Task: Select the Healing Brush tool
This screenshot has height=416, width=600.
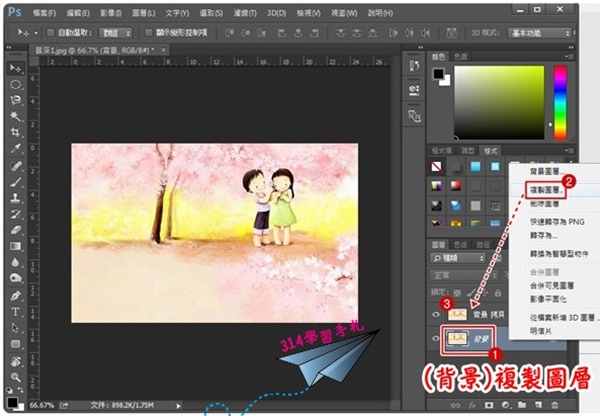Action: click(x=15, y=166)
